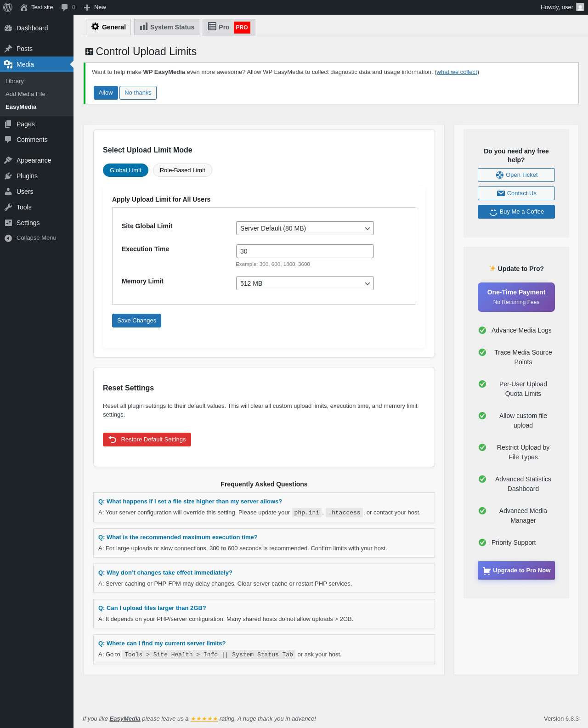Click the plus New icon in admin bar
This screenshot has width=588, height=728.
(87, 7)
